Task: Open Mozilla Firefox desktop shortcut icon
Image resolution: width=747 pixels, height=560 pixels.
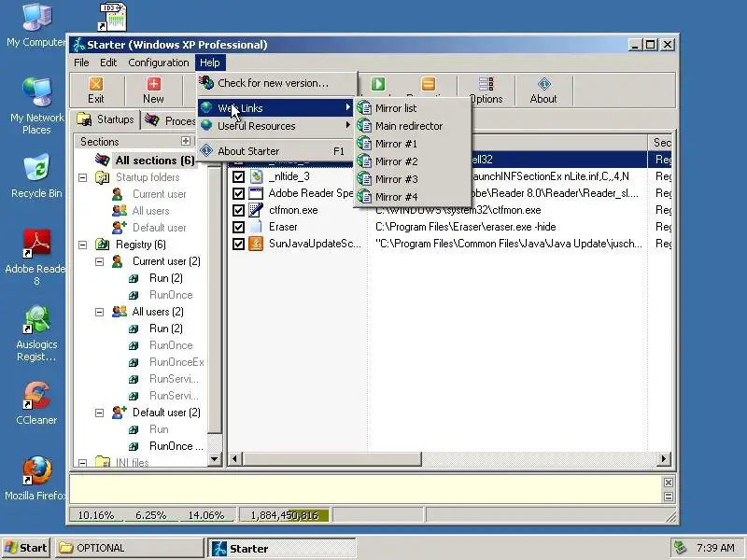Action: pyautogui.click(x=36, y=471)
